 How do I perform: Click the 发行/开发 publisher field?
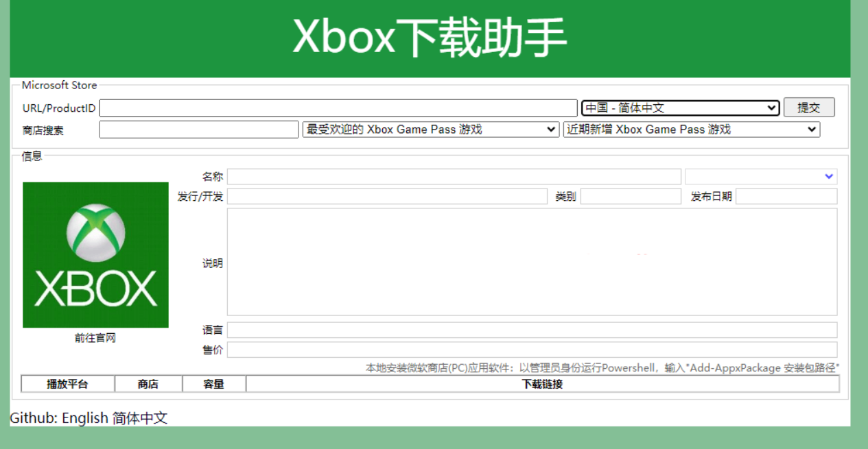tap(387, 197)
